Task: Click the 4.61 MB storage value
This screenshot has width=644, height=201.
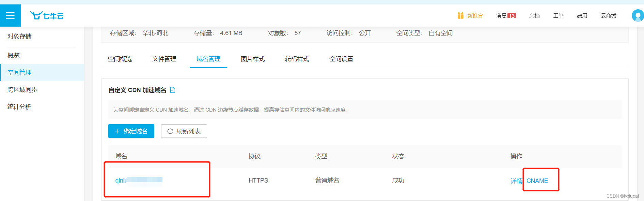Action: pos(231,33)
